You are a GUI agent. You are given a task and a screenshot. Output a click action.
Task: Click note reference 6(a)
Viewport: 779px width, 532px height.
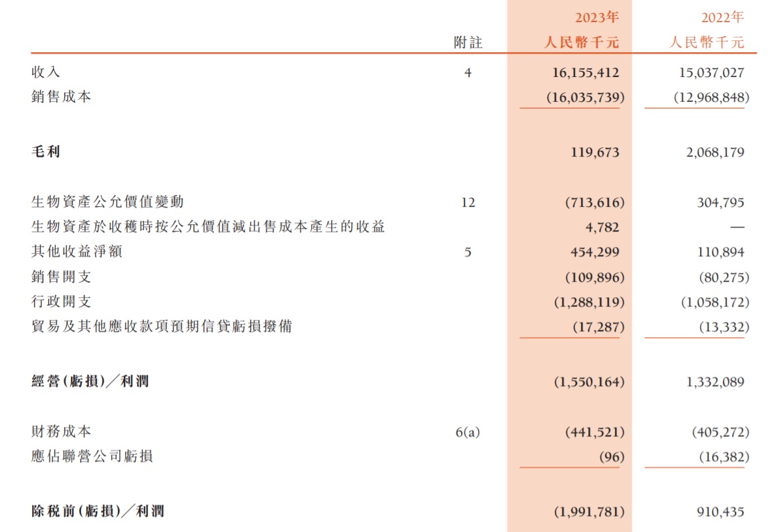click(x=468, y=432)
